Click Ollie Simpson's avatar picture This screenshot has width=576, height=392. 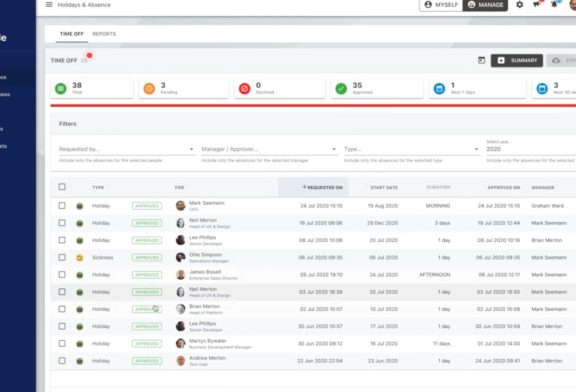pyautogui.click(x=180, y=258)
